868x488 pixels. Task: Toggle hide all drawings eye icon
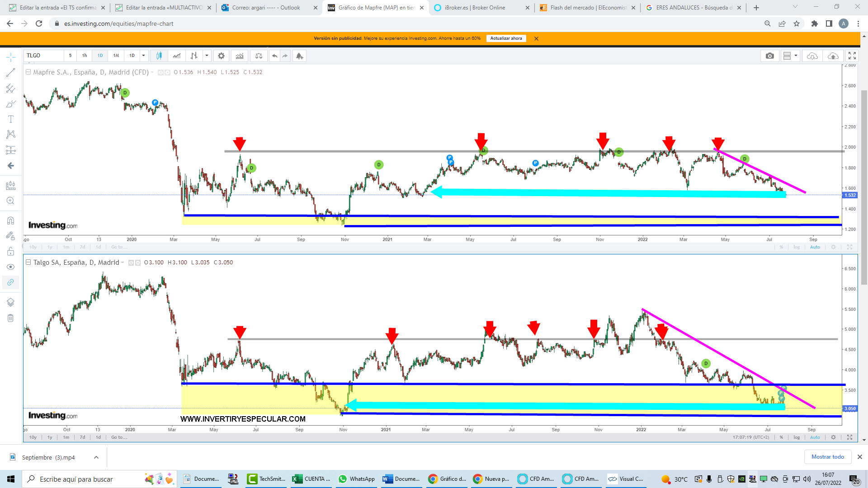coord(11,267)
